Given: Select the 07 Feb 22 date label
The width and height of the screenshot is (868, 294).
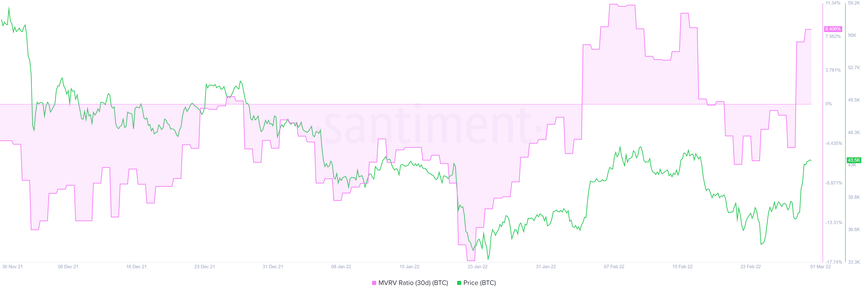Looking at the screenshot, I should click(x=614, y=267).
